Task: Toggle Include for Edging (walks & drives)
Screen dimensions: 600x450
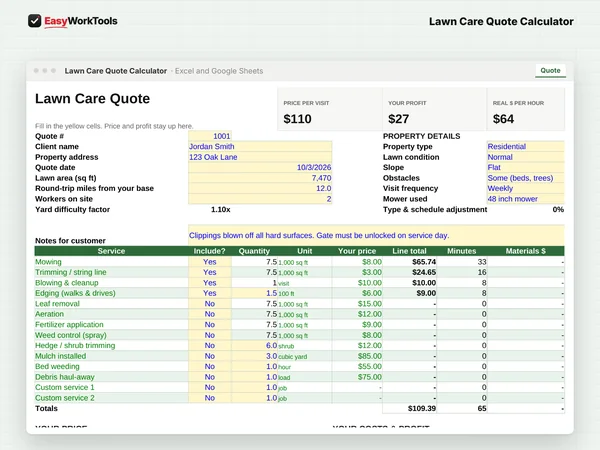Action: point(210,293)
